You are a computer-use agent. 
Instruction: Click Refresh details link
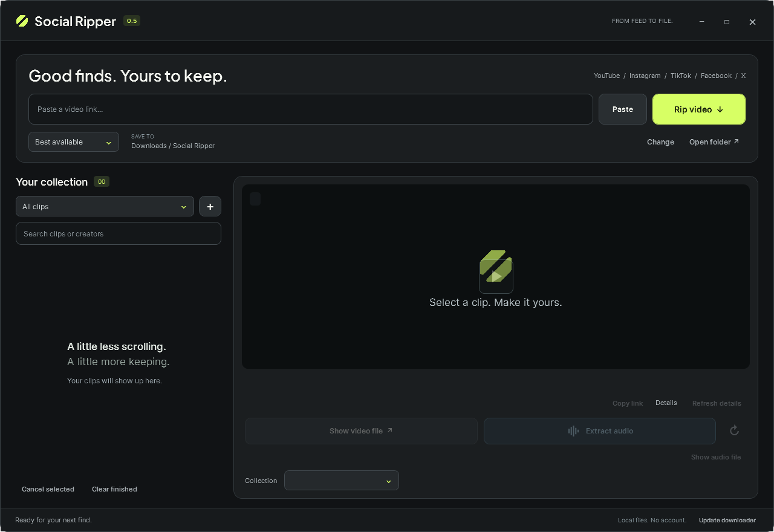point(717,403)
